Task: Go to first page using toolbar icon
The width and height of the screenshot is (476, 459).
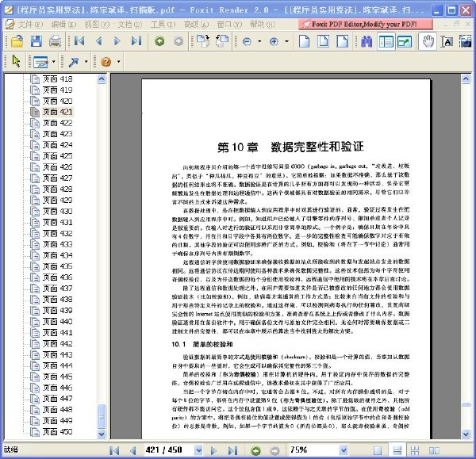Action: click(79, 41)
